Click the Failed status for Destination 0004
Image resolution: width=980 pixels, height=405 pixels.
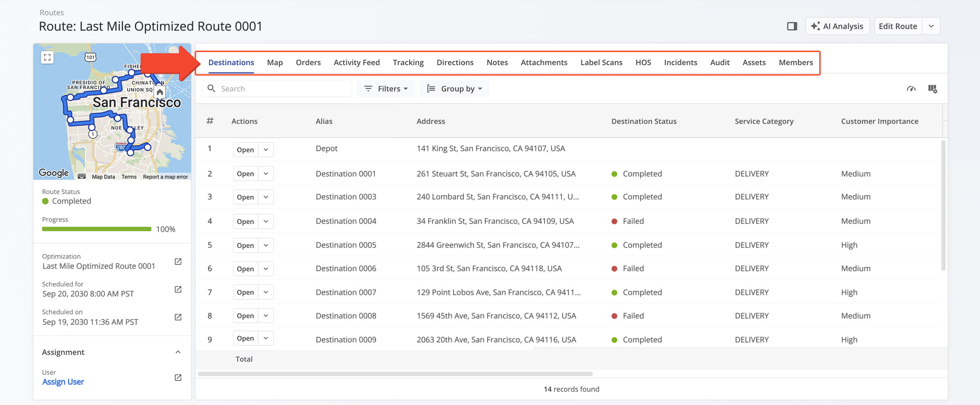pos(628,221)
